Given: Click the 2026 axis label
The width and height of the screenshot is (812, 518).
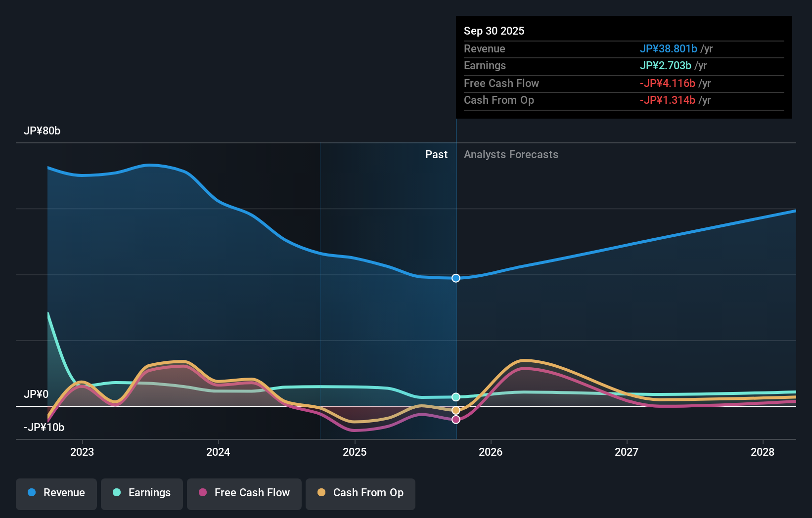Looking at the screenshot, I should pos(491,452).
